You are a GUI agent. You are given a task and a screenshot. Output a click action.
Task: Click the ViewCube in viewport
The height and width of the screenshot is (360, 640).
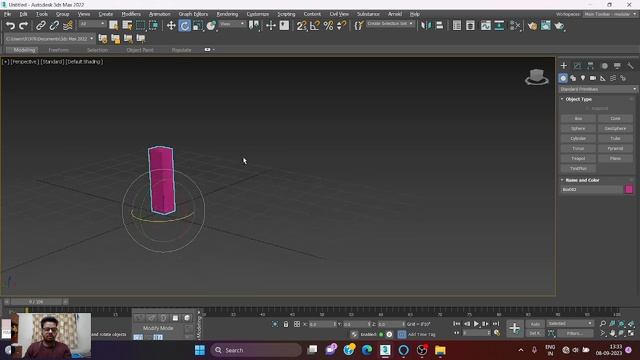536,77
